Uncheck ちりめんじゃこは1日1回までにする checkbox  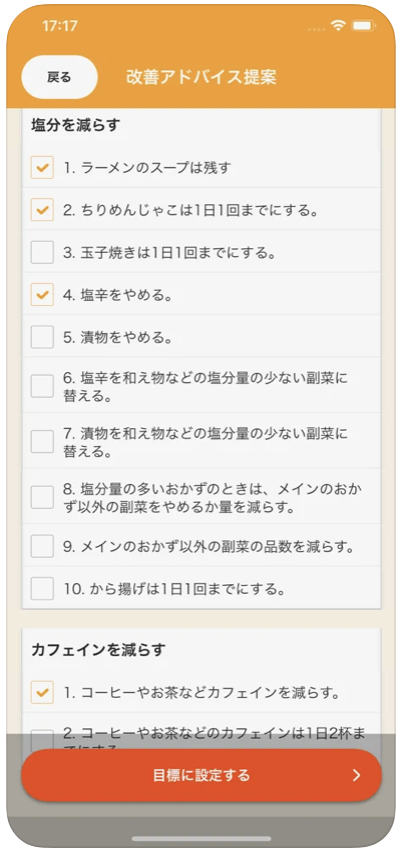42,210
